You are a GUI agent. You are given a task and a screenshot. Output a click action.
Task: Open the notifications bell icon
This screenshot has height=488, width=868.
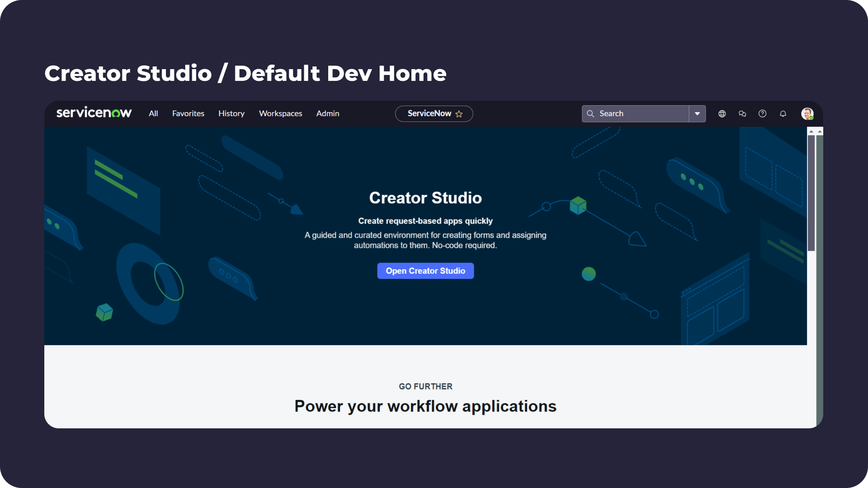click(783, 114)
